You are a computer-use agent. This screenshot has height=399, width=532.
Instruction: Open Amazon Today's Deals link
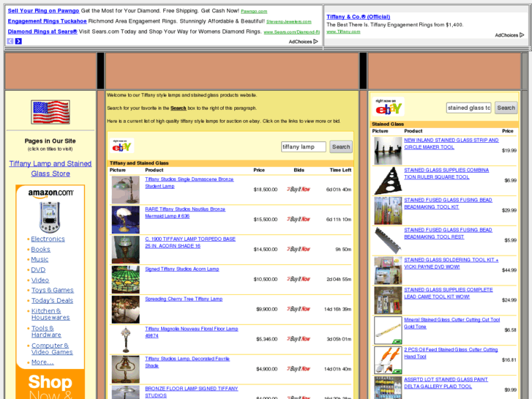click(52, 300)
